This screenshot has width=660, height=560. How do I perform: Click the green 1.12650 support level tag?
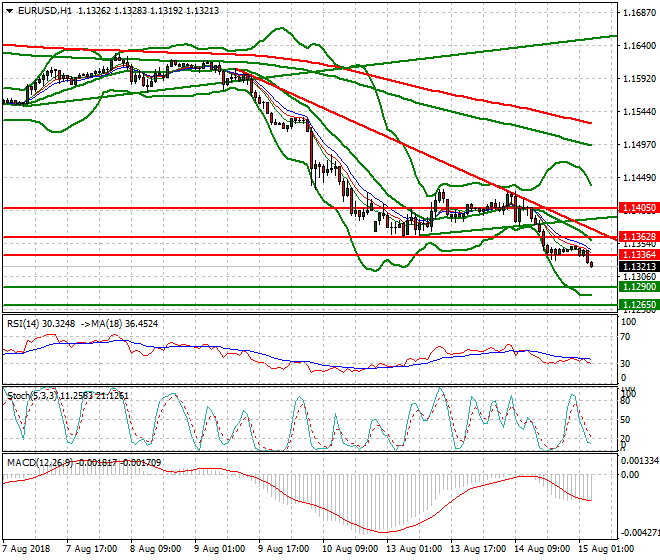click(637, 304)
